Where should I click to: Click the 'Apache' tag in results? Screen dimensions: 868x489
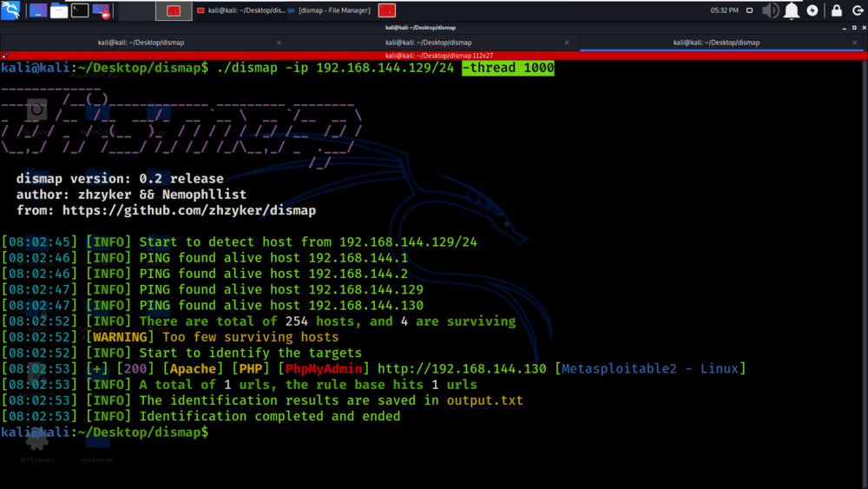point(193,369)
